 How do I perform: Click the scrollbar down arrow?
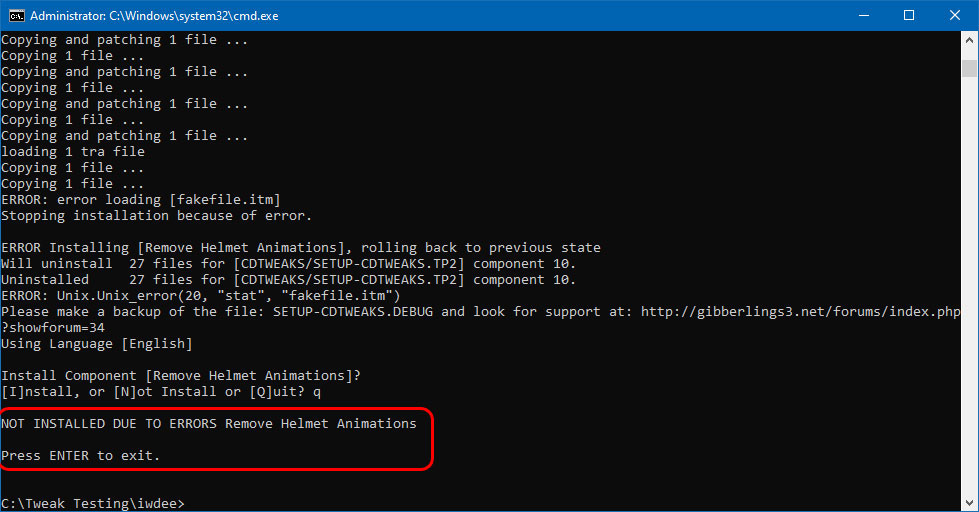point(969,502)
